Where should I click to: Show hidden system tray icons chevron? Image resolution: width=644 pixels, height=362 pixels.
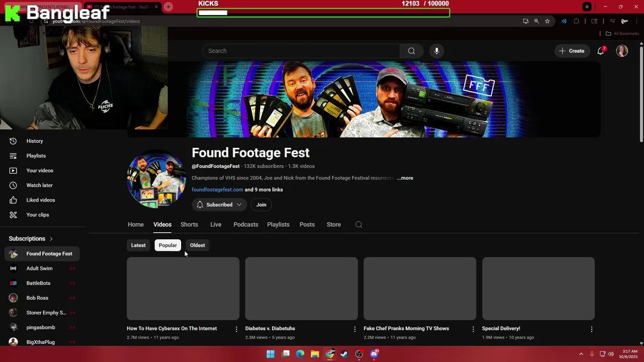(581, 354)
